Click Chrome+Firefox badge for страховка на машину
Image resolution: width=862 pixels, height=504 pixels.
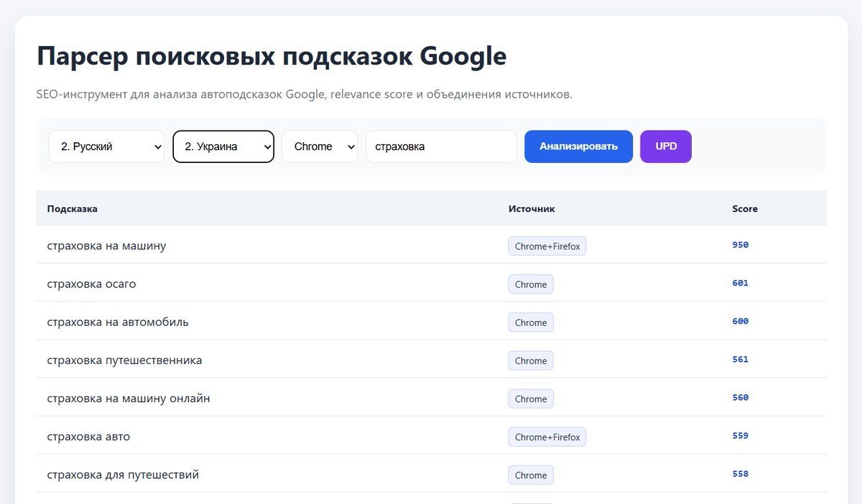tap(547, 246)
